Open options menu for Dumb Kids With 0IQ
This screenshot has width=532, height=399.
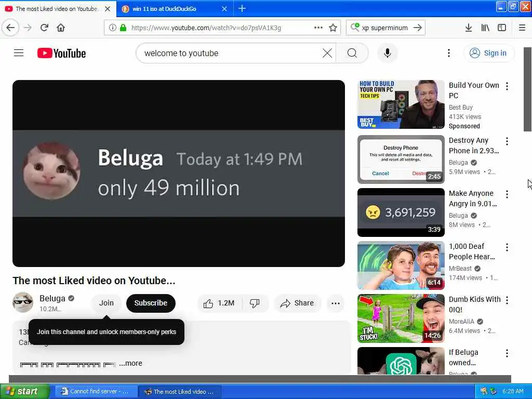507,300
